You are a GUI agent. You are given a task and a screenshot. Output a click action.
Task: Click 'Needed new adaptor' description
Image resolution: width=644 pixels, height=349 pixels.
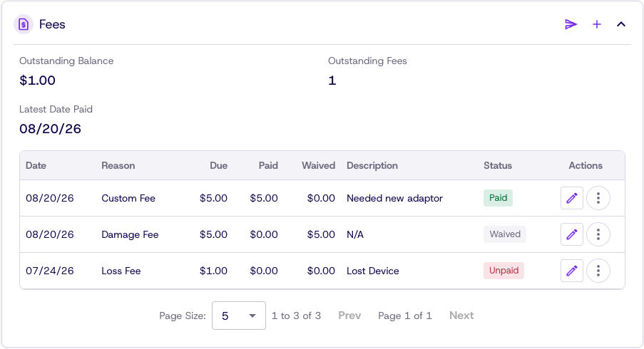pyautogui.click(x=394, y=198)
